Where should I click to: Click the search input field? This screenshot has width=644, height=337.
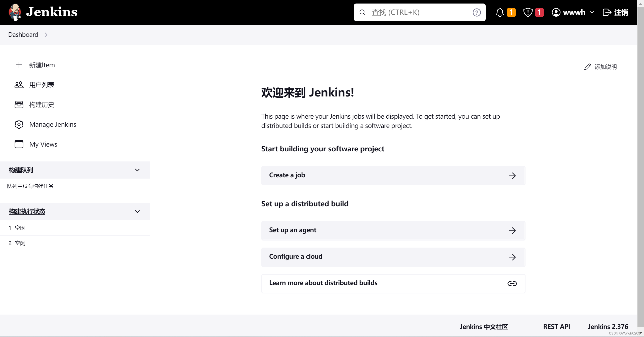click(420, 12)
